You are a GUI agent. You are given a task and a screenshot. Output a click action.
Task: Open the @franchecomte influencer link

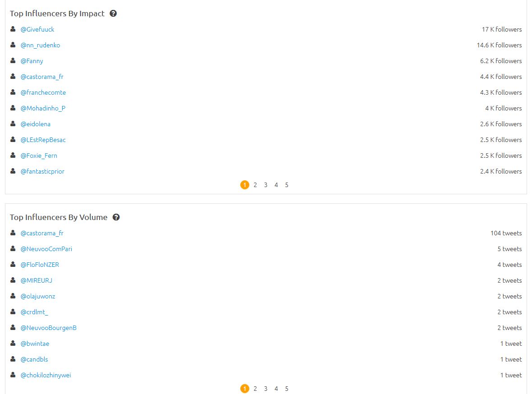(x=43, y=93)
